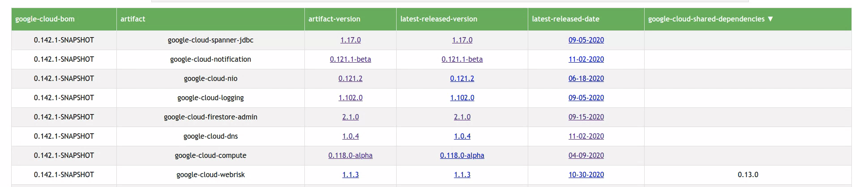Open latest-released-version 1.17.0 link for spanner-jdbc
The height and width of the screenshot is (187, 868).
[462, 40]
